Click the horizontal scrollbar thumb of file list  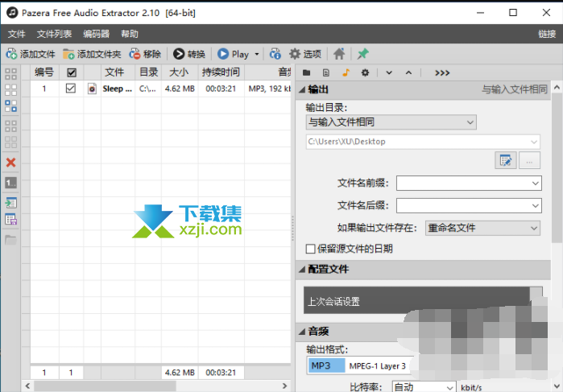pos(105,386)
